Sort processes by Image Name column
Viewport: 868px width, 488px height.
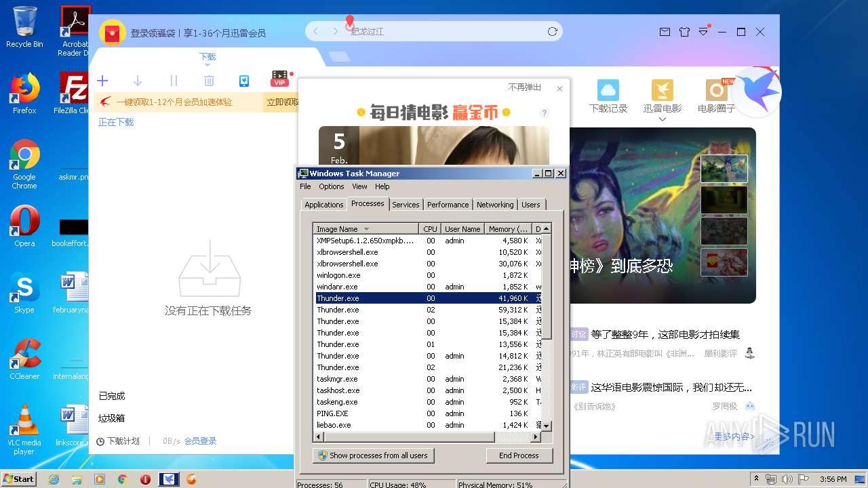tap(366, 229)
